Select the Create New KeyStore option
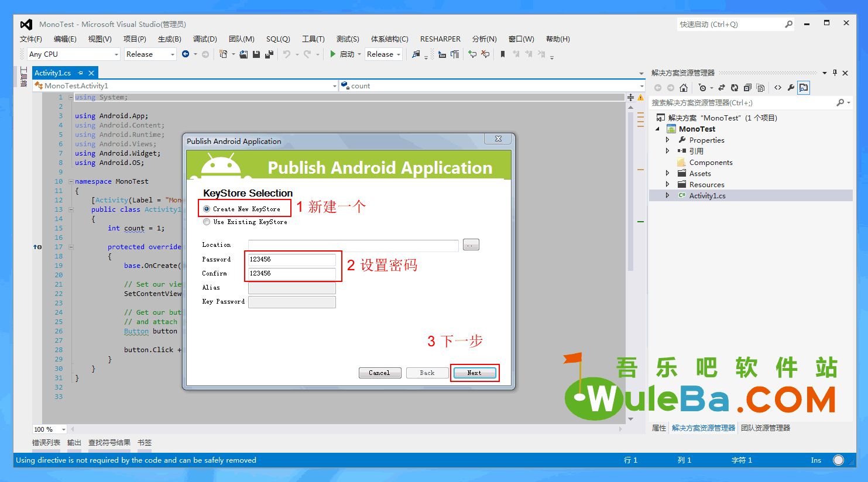The height and width of the screenshot is (482, 868). 207,209
